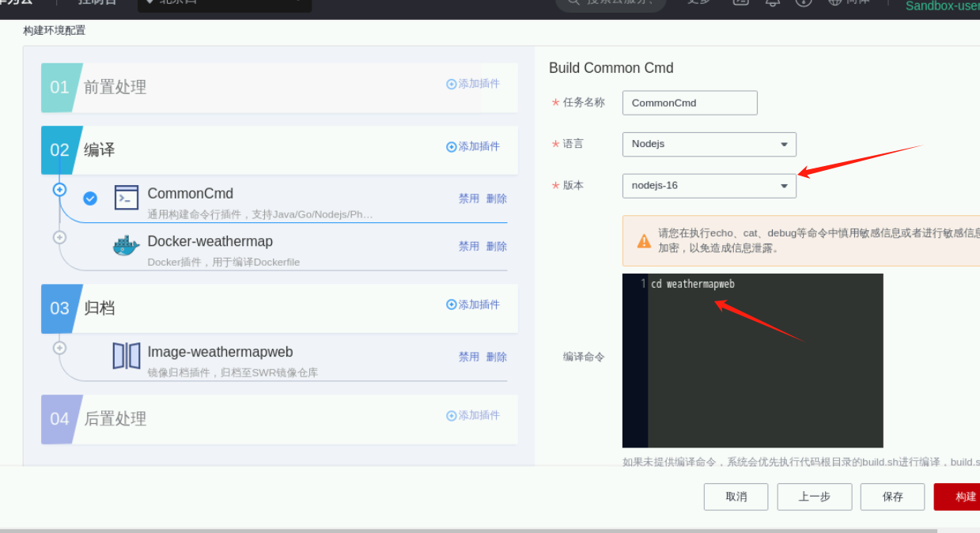This screenshot has width=980, height=533.
Task: Add a plugin to the 前置处理 stage
Action: pos(473,84)
